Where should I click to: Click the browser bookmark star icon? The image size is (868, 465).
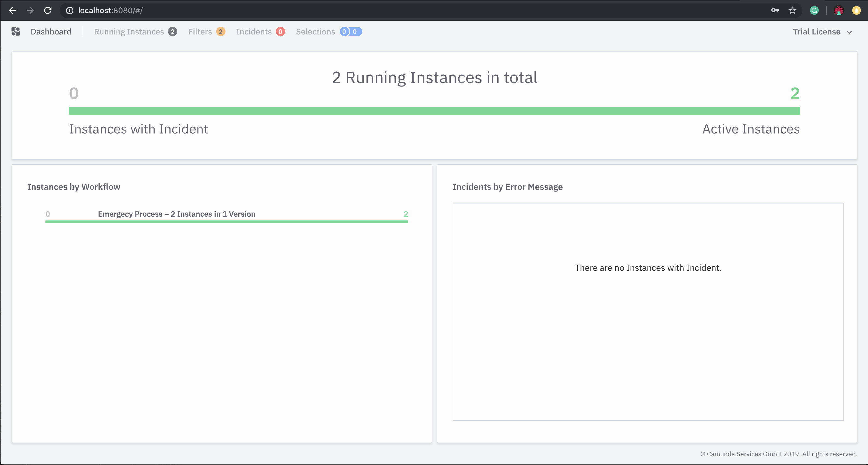click(792, 10)
